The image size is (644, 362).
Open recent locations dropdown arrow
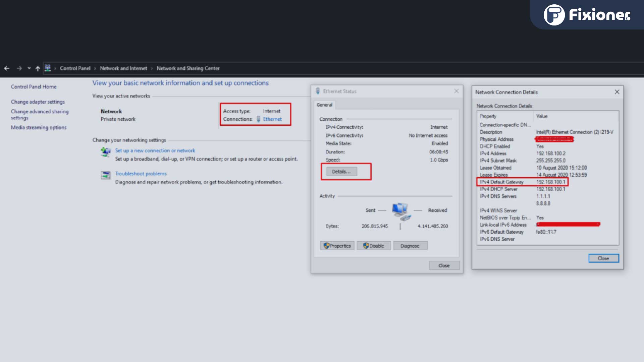pos(29,68)
